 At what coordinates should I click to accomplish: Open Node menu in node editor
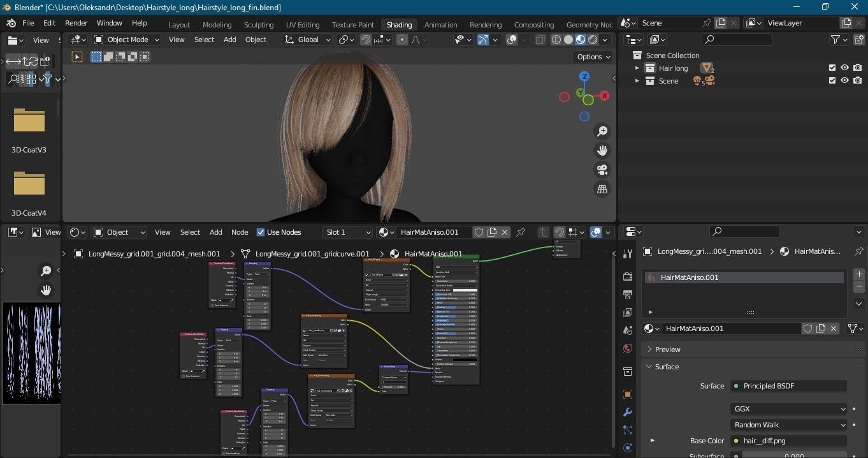click(x=240, y=232)
